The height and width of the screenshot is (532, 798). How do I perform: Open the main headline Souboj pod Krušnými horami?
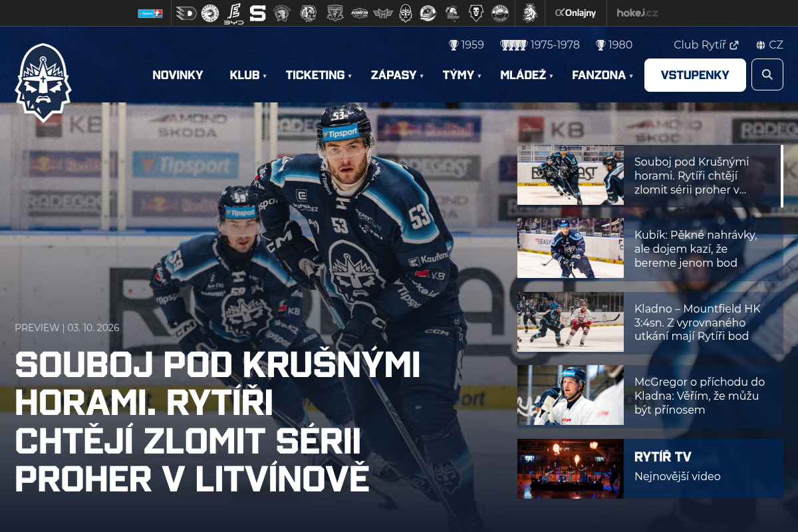(x=217, y=422)
